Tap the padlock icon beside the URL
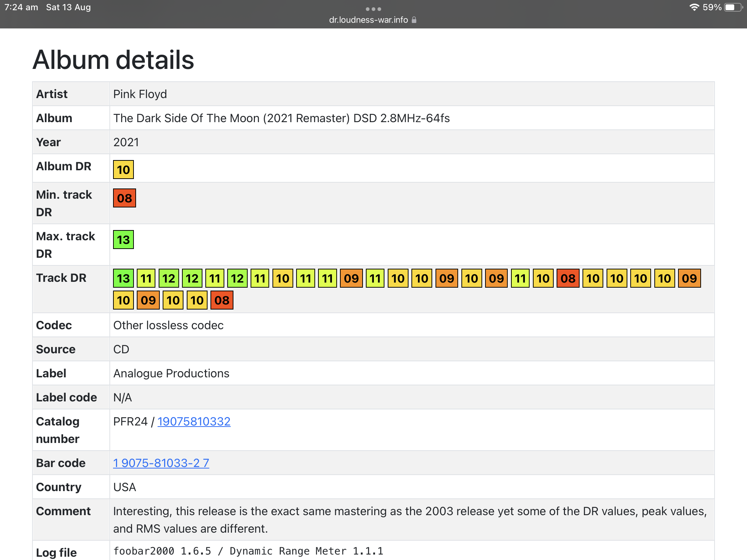 tap(414, 20)
